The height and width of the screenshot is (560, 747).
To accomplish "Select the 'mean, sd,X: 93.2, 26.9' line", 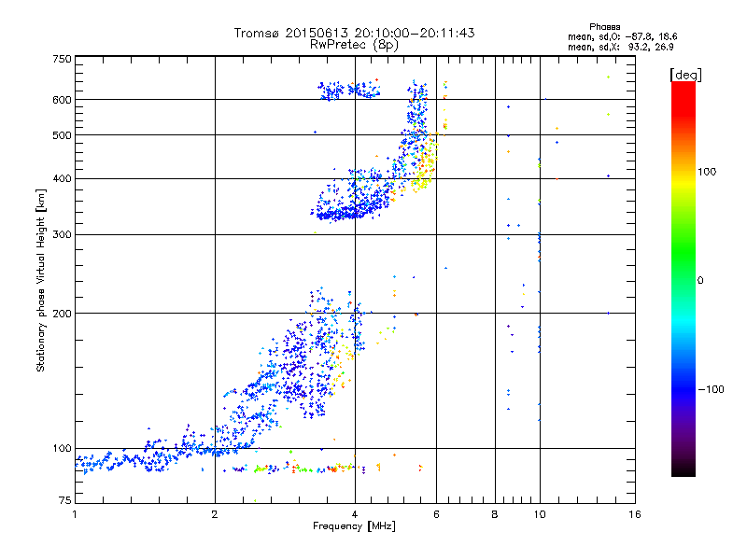I will [620, 47].
